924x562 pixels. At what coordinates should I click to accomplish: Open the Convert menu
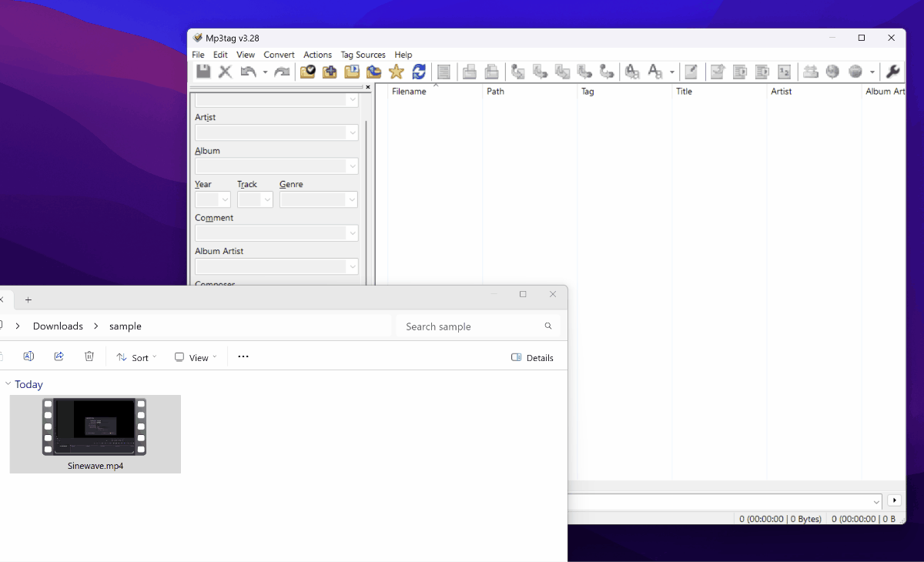pyautogui.click(x=279, y=55)
